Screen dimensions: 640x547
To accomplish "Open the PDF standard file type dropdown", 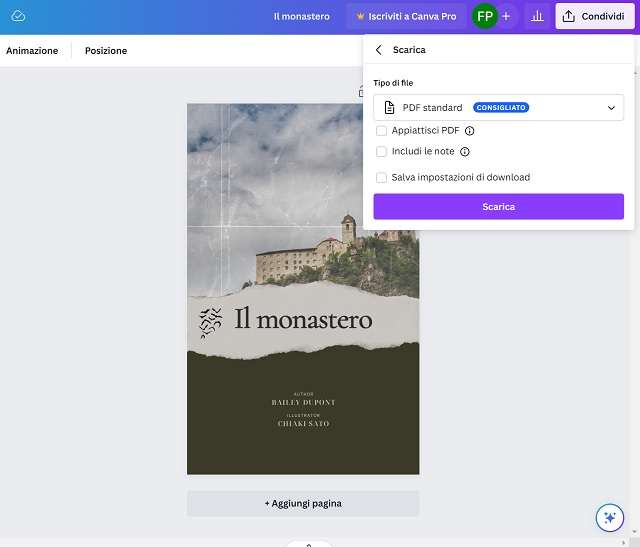I will click(498, 107).
